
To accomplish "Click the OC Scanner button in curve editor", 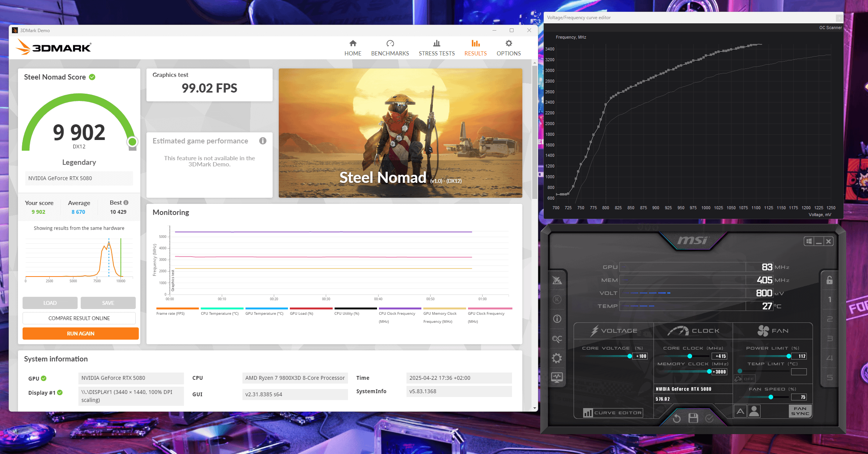I will (x=831, y=28).
